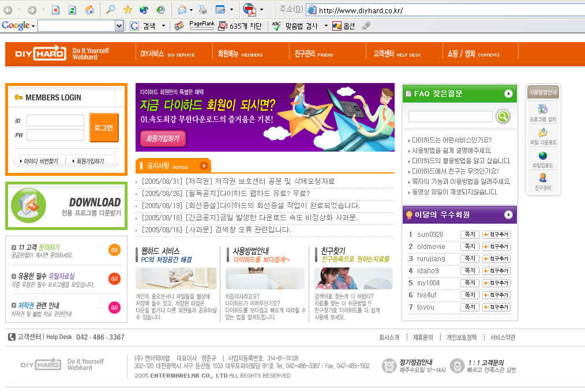Click the Adobe PDF toolbar icon
Screen dimensions: 585x392
click(249, 10)
